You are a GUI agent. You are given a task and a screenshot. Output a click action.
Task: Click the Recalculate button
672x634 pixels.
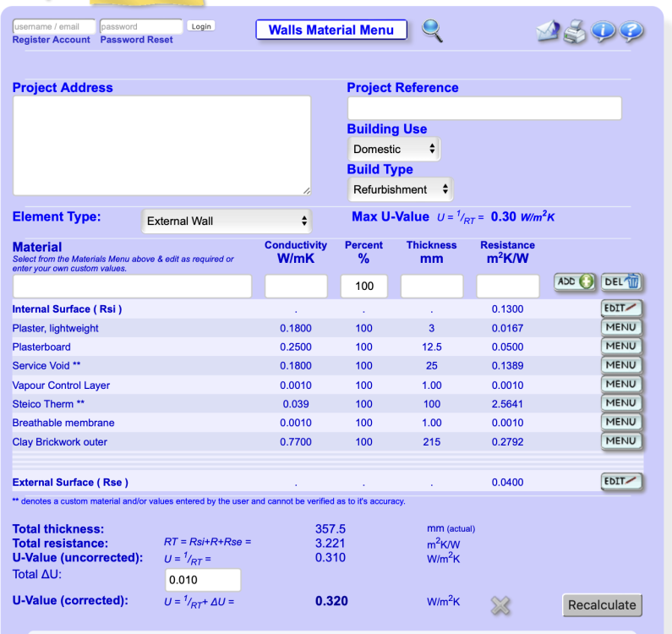coord(602,605)
